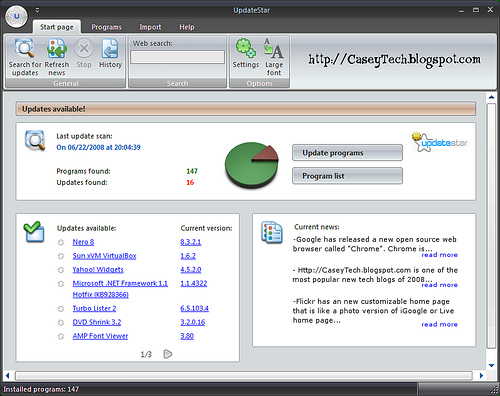Open the Help tab
Image resolution: width=500 pixels, height=396 pixels.
point(187,27)
